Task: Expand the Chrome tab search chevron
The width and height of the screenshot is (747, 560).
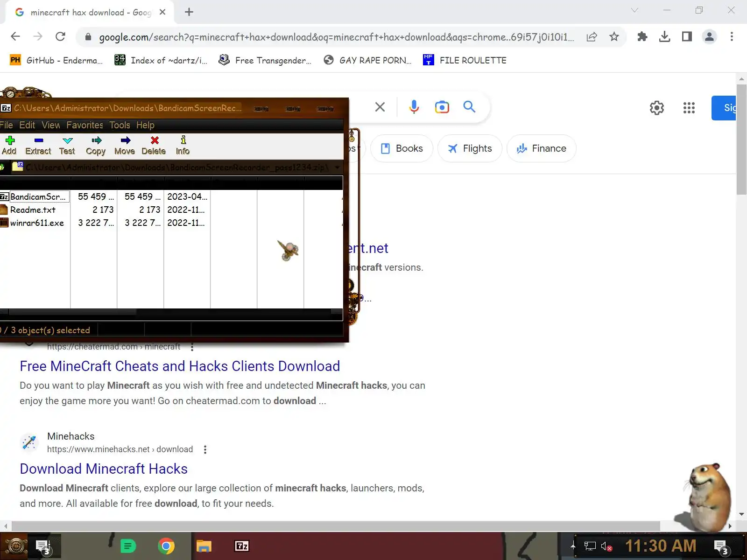Action: point(634,10)
